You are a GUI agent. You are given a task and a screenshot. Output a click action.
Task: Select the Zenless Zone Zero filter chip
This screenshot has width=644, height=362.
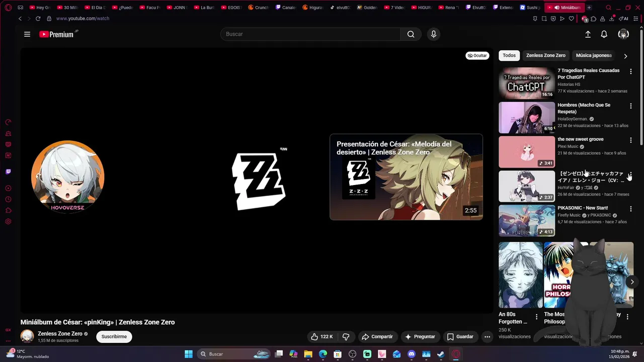click(546, 55)
